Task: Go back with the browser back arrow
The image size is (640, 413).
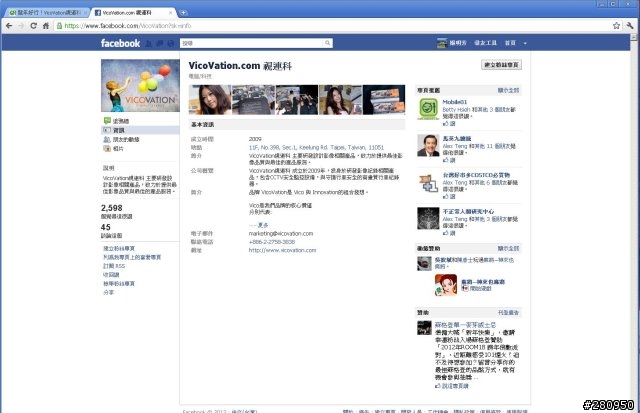Action: pos(9,26)
